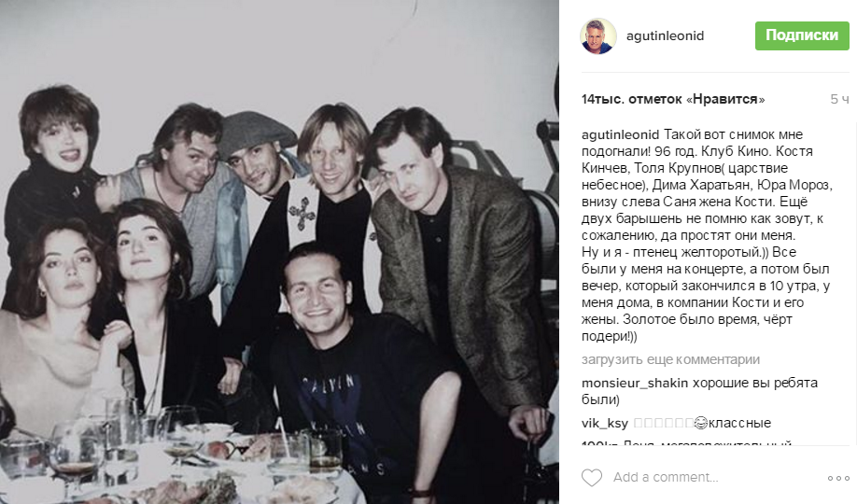This screenshot has width=857, height=504.
Task: Click the man in Calvin Klein shirt in photo
Action: click(x=356, y=371)
